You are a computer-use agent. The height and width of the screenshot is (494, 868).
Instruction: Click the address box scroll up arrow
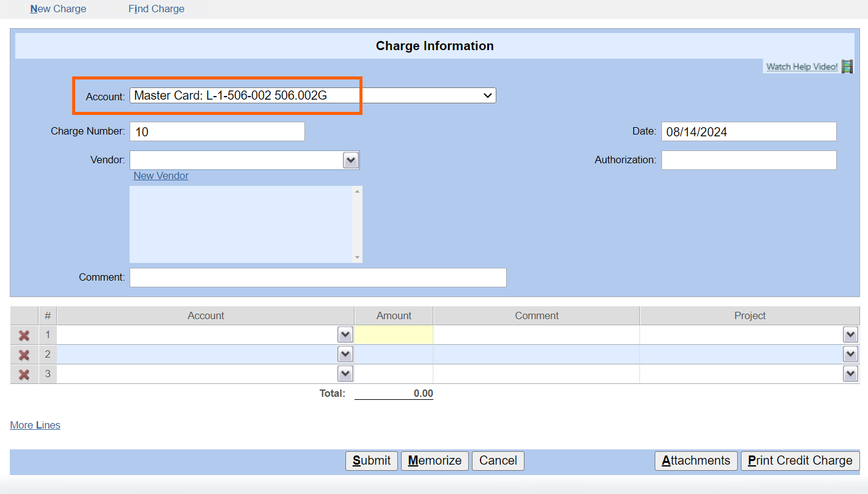coord(358,191)
